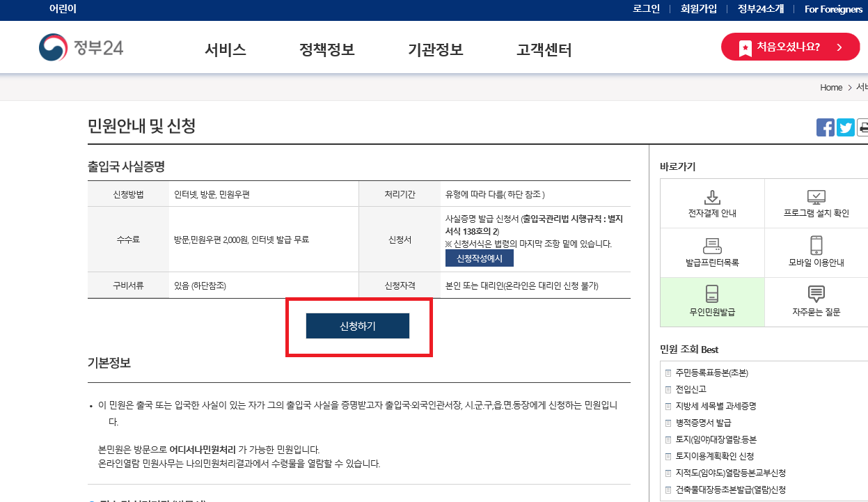Open the 서비스 menu
This screenshot has height=502, width=868.
tap(226, 49)
